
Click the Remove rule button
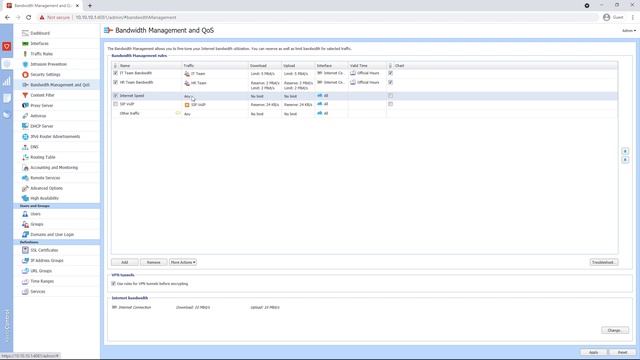pyautogui.click(x=153, y=262)
